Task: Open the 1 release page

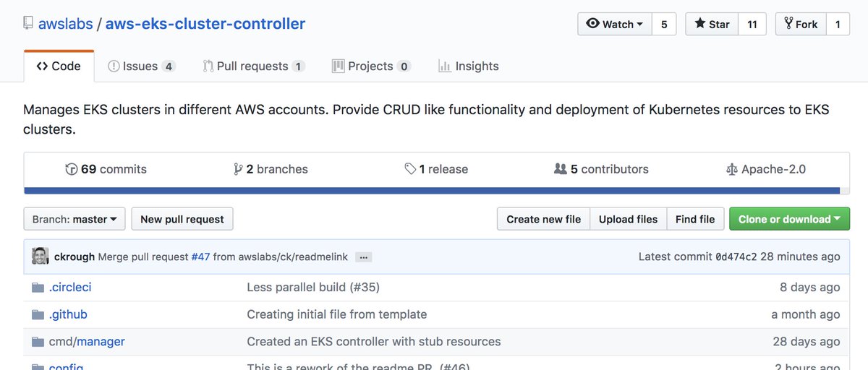Action: coord(436,169)
